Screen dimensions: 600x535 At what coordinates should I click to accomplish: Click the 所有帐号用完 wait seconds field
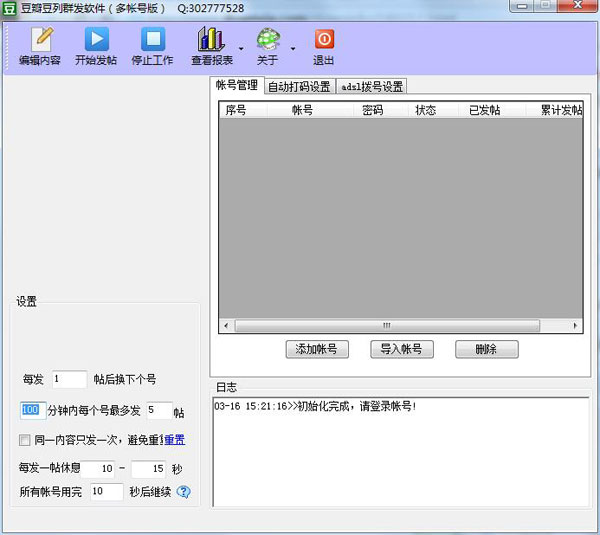coord(107,491)
